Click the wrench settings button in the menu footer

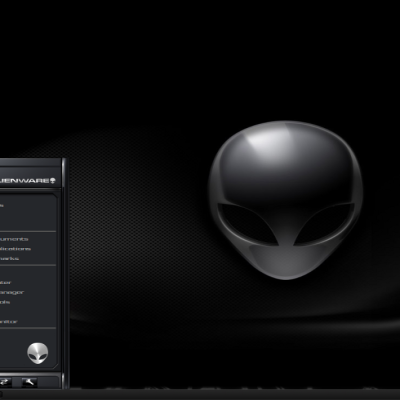click(29, 382)
